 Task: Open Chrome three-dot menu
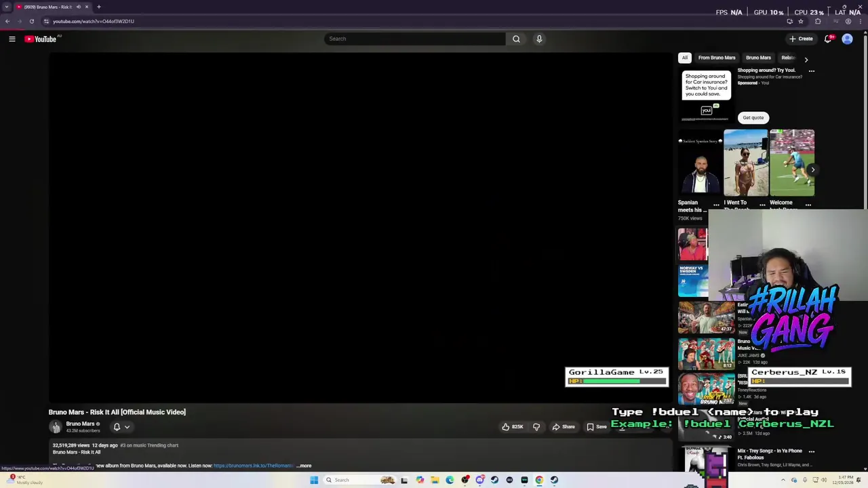pos(861,21)
